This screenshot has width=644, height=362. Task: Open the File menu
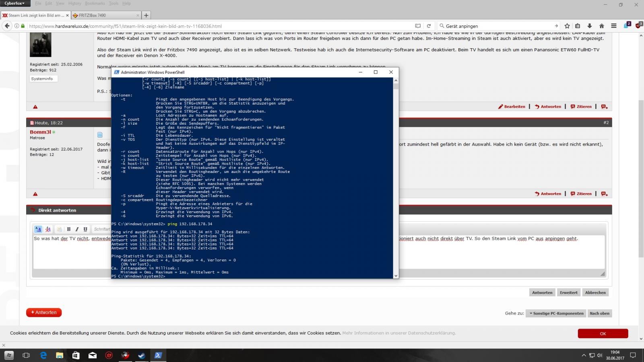coord(38,4)
